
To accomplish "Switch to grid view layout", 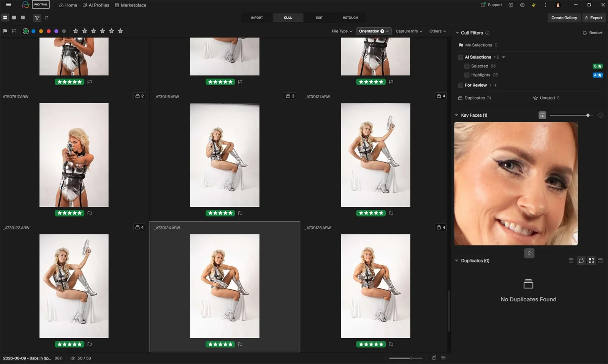I will pos(5,17).
